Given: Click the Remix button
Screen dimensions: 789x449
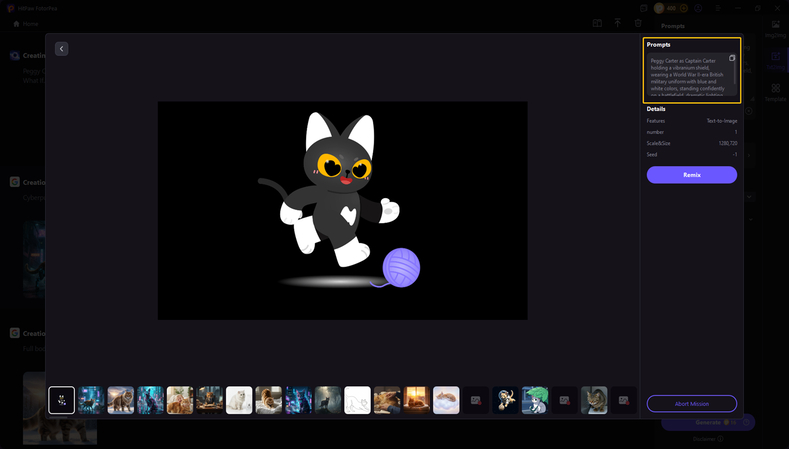Looking at the screenshot, I should 691,175.
